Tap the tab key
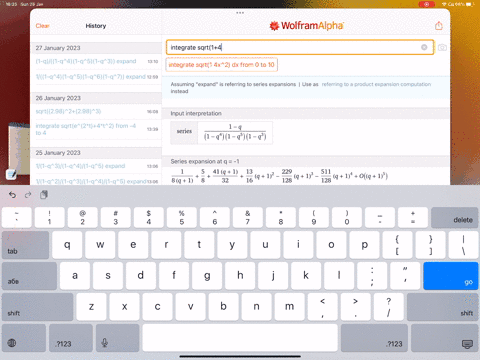 25,245
